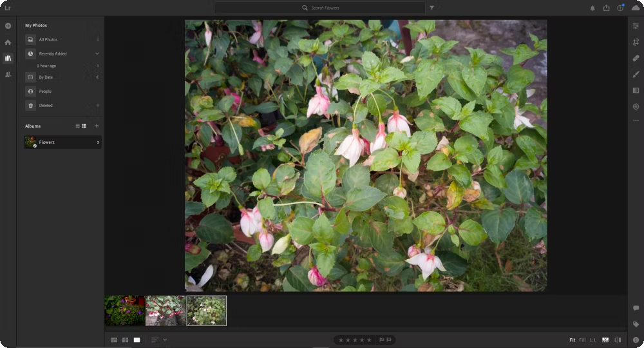Click the Add Photos plus icon
This screenshot has height=348, width=644.
pyautogui.click(x=8, y=26)
